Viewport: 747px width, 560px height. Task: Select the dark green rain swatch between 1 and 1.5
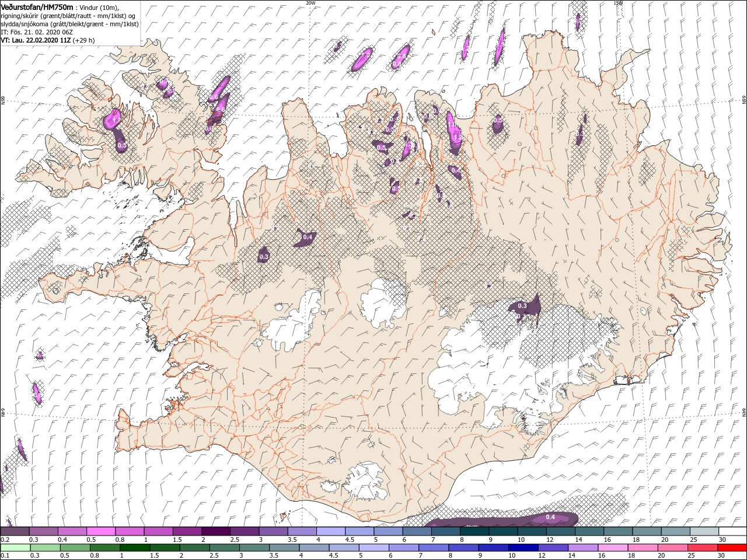click(135, 548)
